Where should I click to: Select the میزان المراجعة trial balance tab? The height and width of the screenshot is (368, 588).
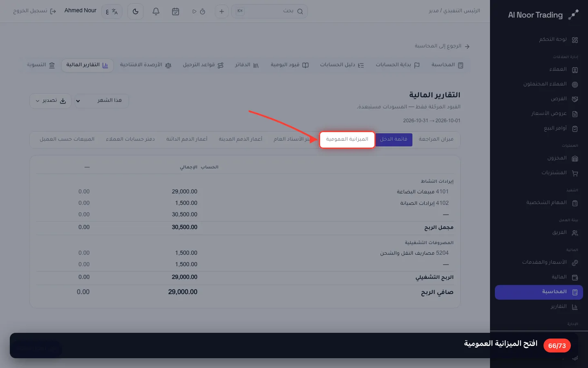click(436, 139)
